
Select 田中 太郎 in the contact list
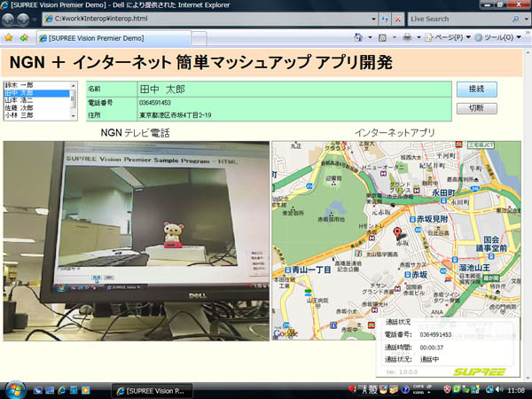[x=36, y=92]
